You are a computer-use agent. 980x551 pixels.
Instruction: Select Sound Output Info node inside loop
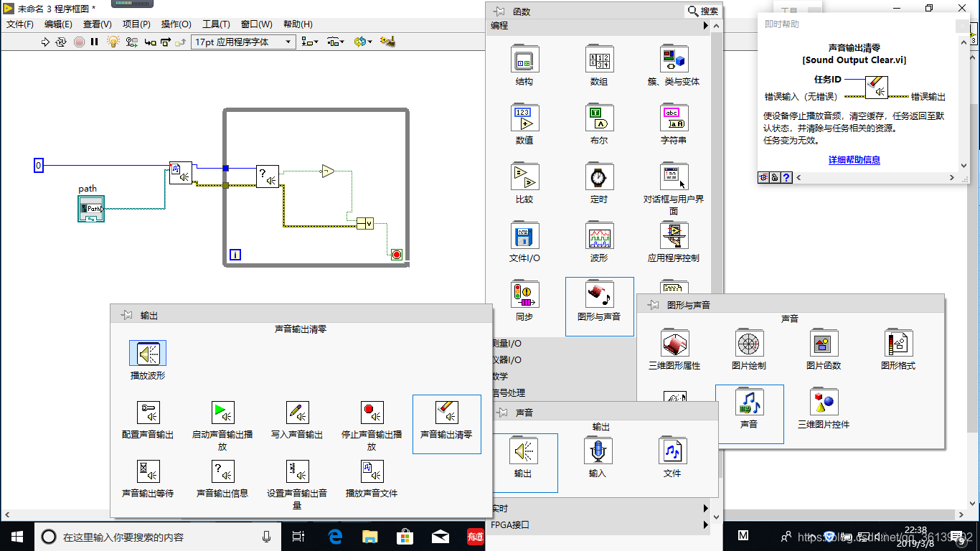click(268, 176)
